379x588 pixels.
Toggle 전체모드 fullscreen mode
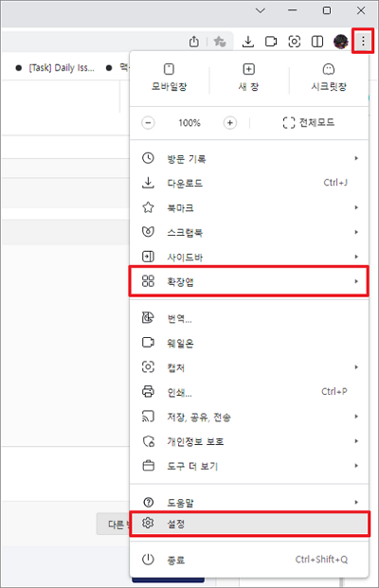(x=309, y=123)
